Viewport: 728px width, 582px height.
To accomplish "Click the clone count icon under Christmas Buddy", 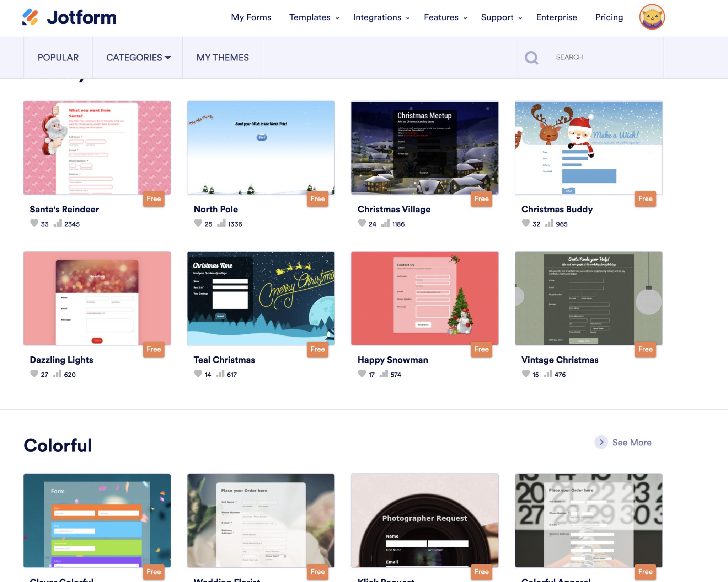I will 549,223.
